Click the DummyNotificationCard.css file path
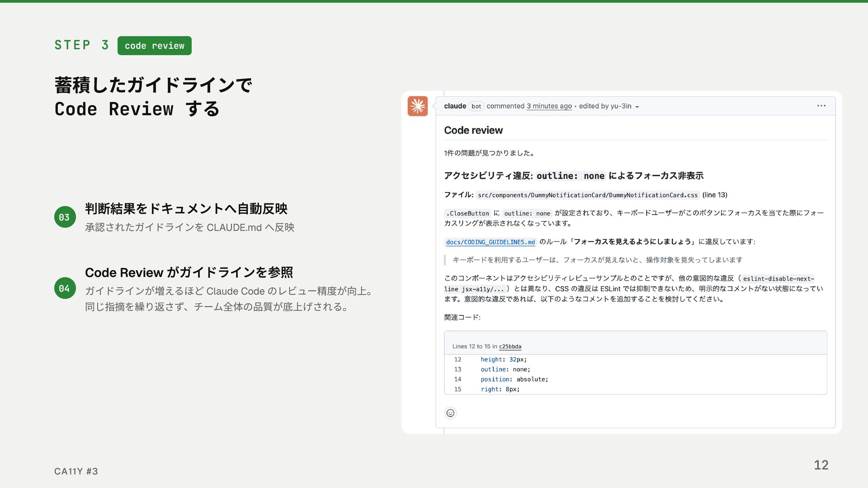This screenshot has height=488, width=868. pos(587,195)
